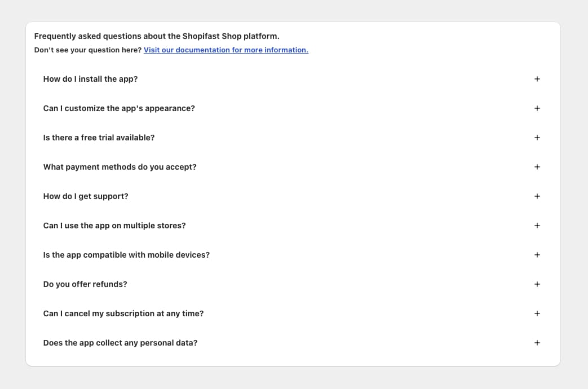
Task: Expand "What payment methods do you accept?"
Action: pyautogui.click(x=120, y=167)
